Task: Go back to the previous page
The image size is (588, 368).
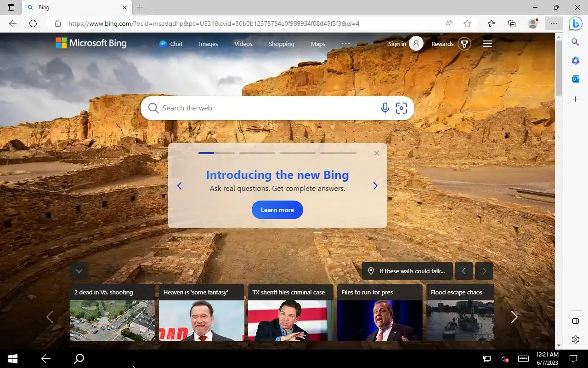Action: tap(13, 23)
